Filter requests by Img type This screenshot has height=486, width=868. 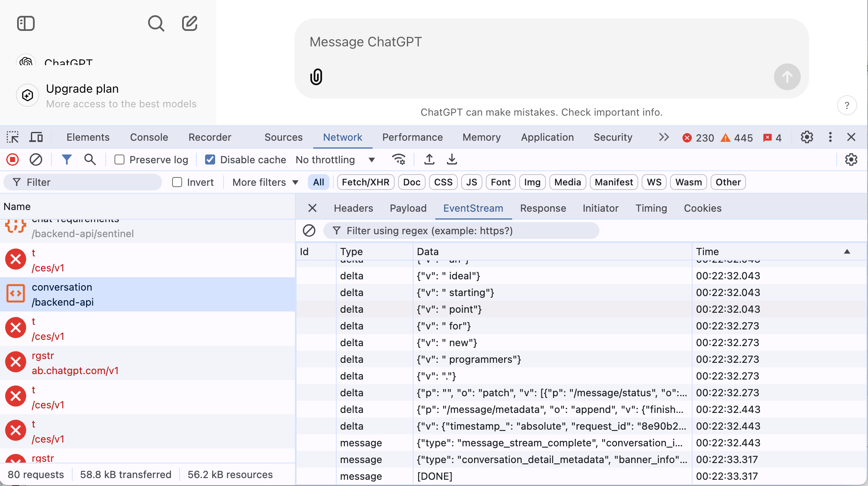[532, 182]
